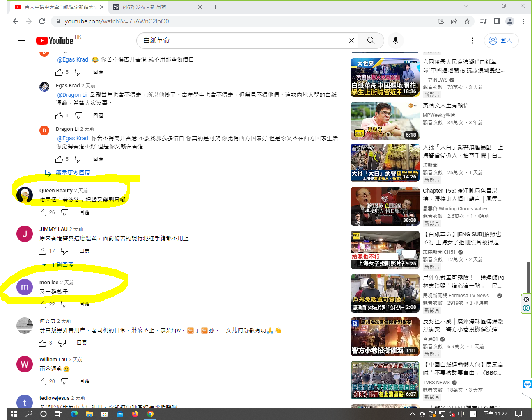Dislike 何文良's comment

click(62, 343)
